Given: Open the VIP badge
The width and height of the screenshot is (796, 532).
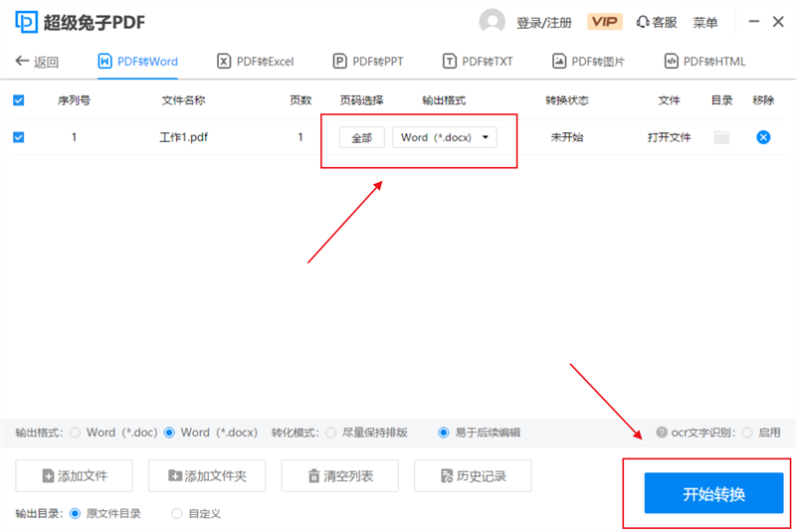Looking at the screenshot, I should point(605,22).
